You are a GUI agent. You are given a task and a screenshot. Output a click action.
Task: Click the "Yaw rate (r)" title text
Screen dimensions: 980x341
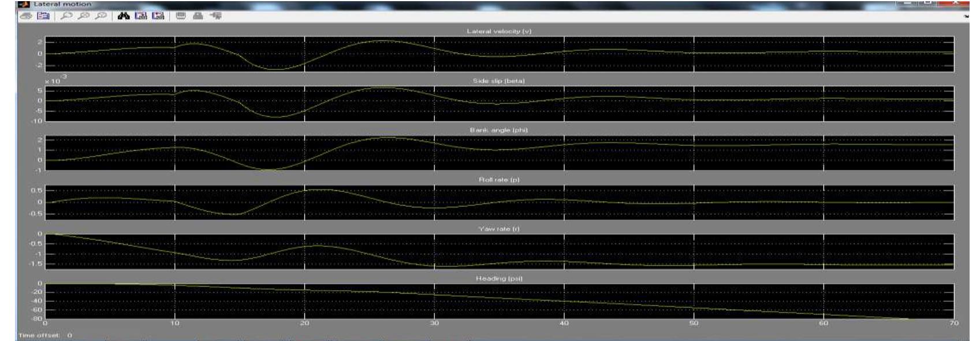(x=499, y=229)
